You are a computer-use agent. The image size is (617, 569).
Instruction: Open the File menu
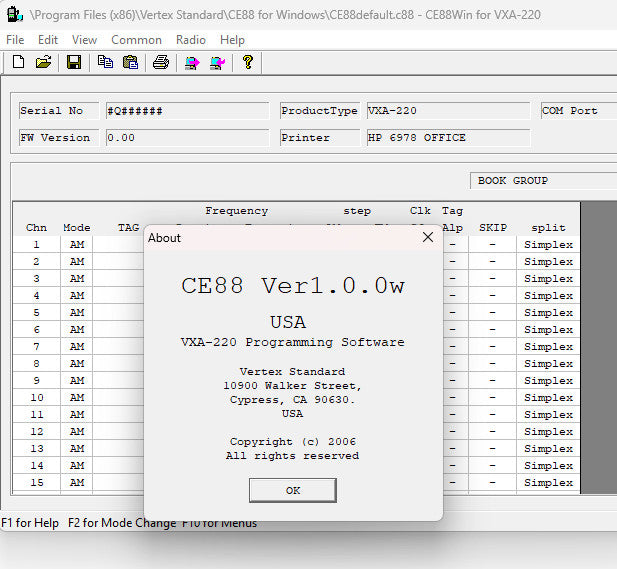15,40
